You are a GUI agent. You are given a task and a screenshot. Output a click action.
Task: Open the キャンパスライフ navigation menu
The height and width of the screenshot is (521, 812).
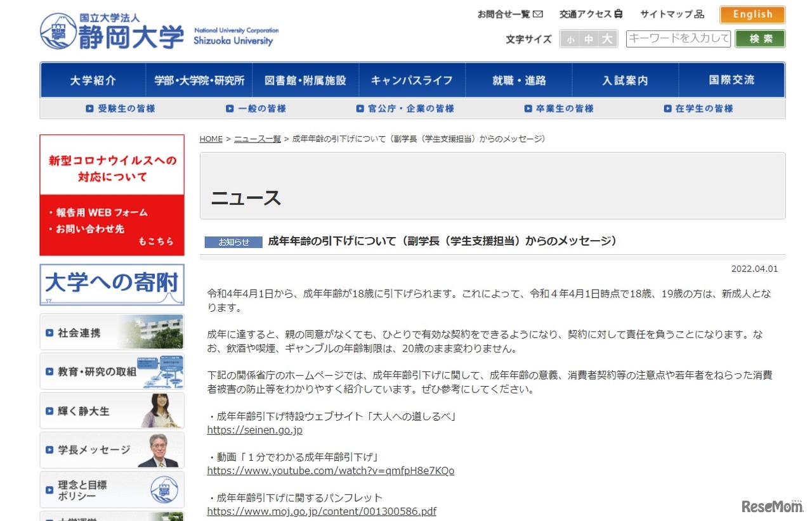413,80
